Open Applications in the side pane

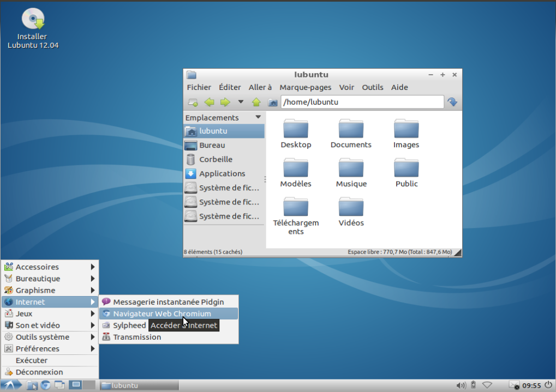[224, 174]
